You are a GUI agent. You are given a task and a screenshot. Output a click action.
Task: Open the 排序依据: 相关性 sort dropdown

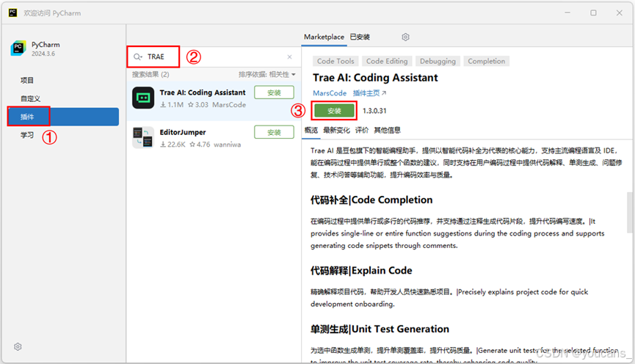[x=267, y=74]
